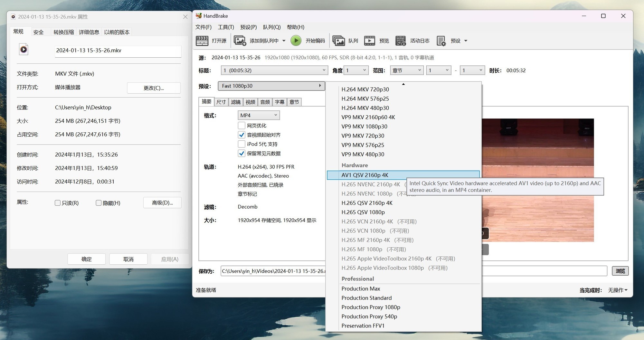
Task: Click the HandBrake pineapple app icon
Action: [x=199, y=16]
